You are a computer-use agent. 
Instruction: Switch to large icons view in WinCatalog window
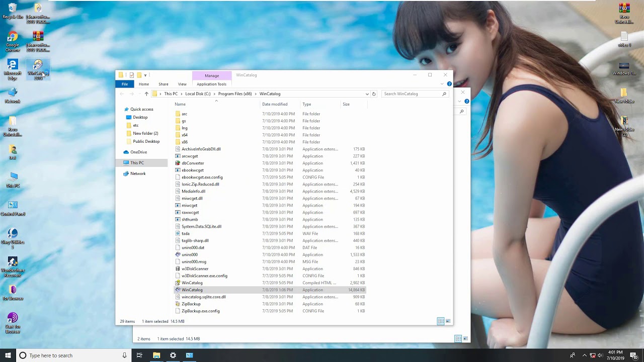[448, 321]
